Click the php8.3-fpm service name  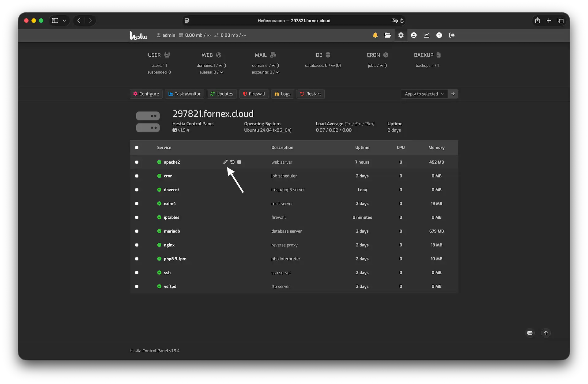(x=175, y=259)
